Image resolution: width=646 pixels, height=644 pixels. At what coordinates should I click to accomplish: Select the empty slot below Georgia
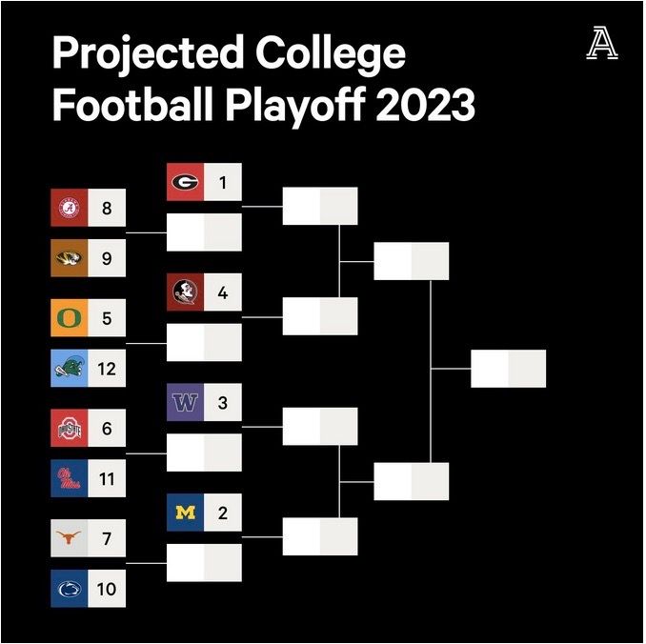point(204,232)
